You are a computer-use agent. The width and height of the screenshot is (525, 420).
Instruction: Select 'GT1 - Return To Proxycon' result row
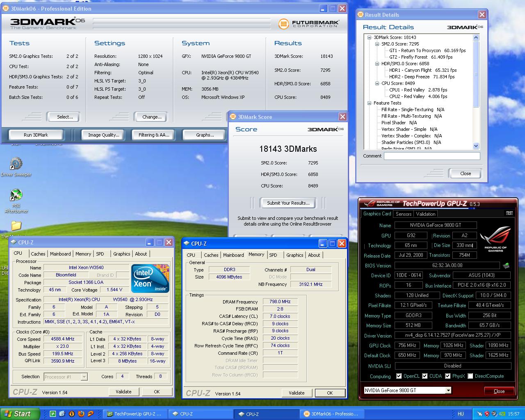pos(427,50)
